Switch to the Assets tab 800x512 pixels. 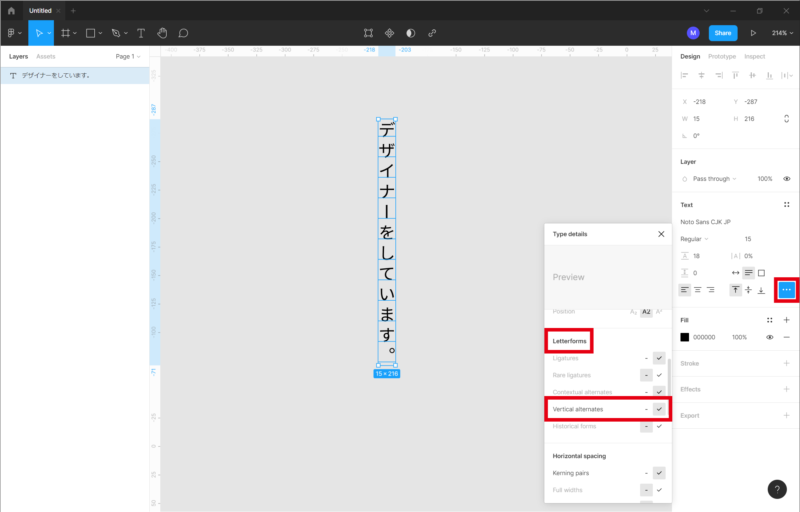point(46,57)
